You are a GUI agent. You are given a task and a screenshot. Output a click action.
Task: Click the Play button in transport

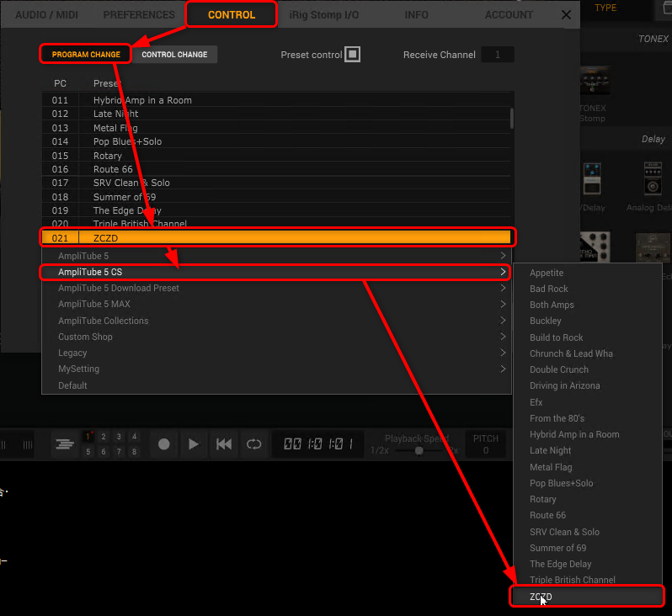(194, 444)
